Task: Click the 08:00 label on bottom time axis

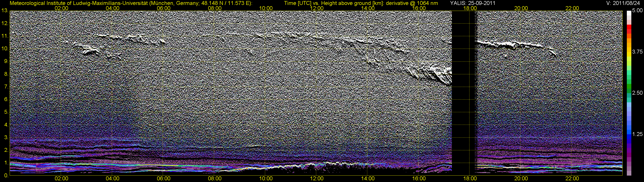Action: [215, 179]
